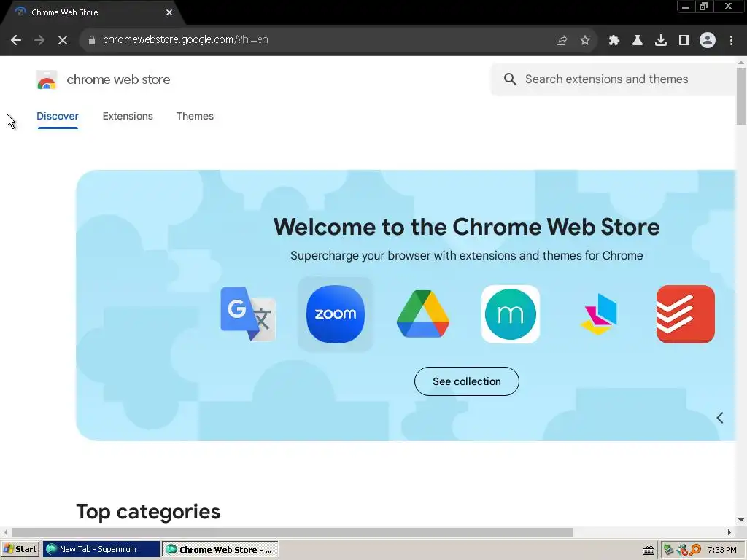Image resolution: width=747 pixels, height=560 pixels.
Task: Click the forward navigation arrow
Action: (39, 40)
